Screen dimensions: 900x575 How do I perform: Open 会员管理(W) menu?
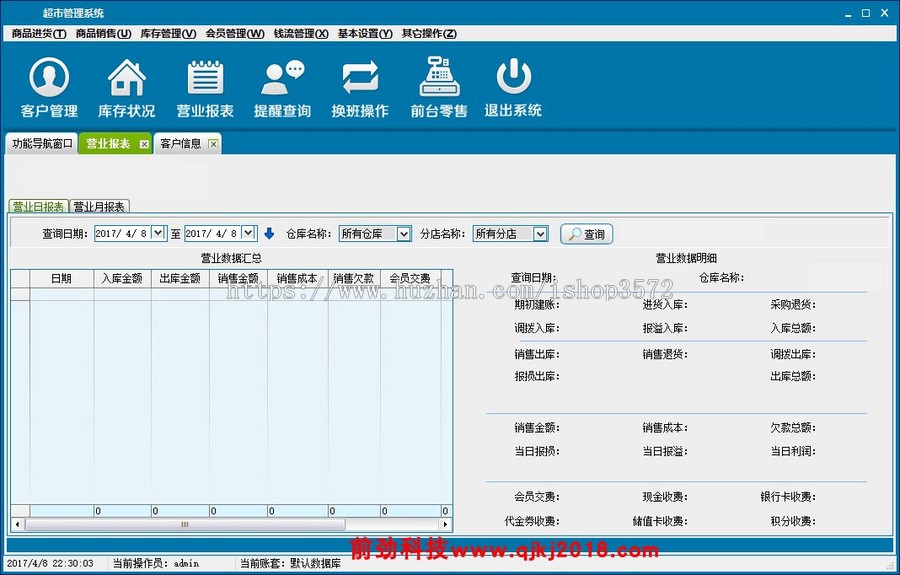coord(235,34)
